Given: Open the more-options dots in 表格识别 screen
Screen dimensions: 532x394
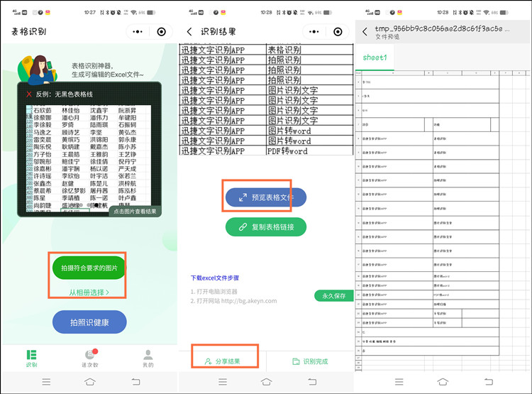Looking at the screenshot, I should (138, 31).
